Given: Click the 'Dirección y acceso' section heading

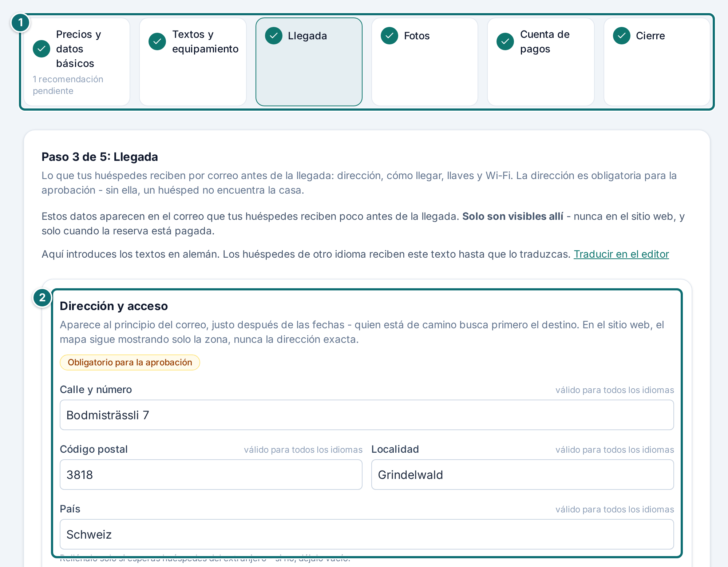Looking at the screenshot, I should pyautogui.click(x=114, y=306).
